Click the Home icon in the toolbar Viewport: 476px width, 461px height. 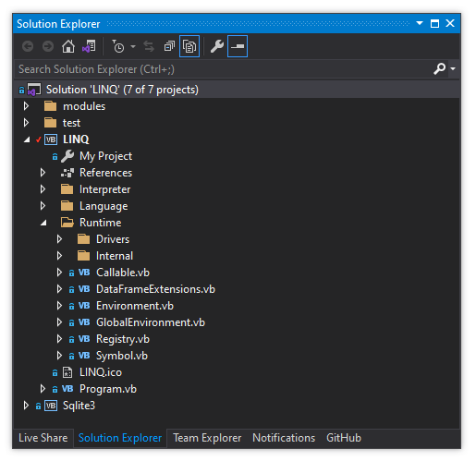click(x=68, y=47)
